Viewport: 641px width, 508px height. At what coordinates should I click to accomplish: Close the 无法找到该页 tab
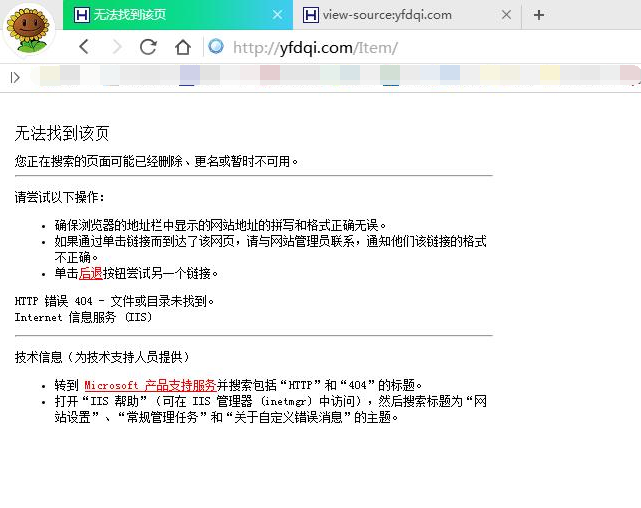click(276, 15)
